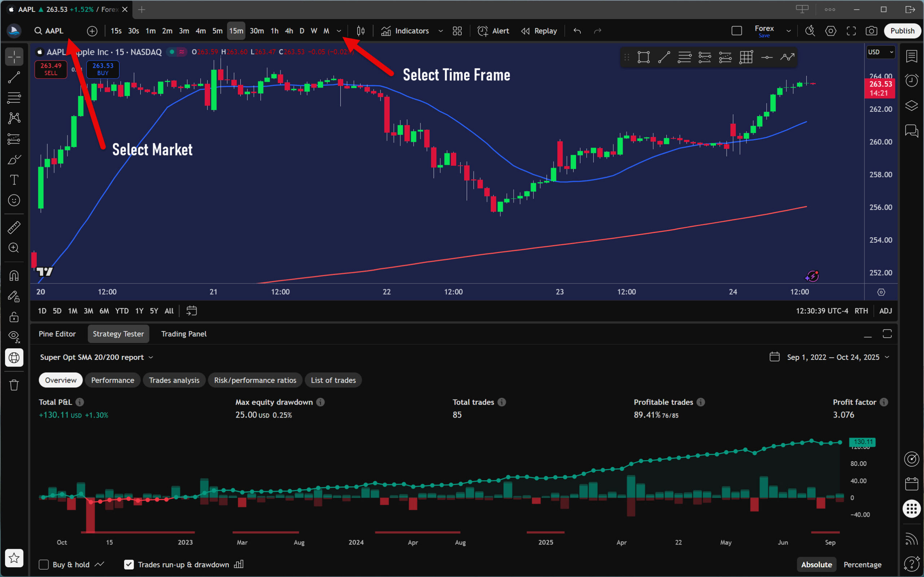Click the Publish button

[x=902, y=31]
